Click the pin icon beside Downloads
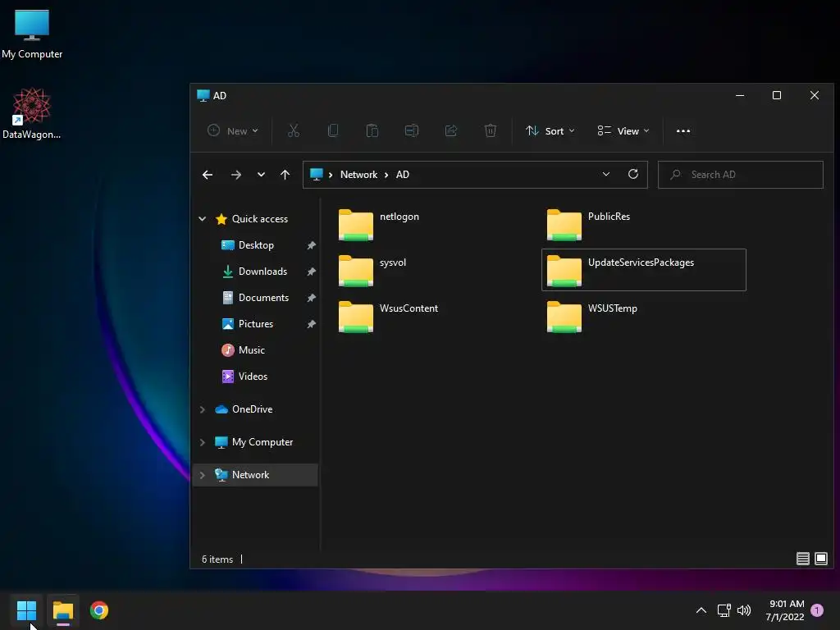 point(311,272)
